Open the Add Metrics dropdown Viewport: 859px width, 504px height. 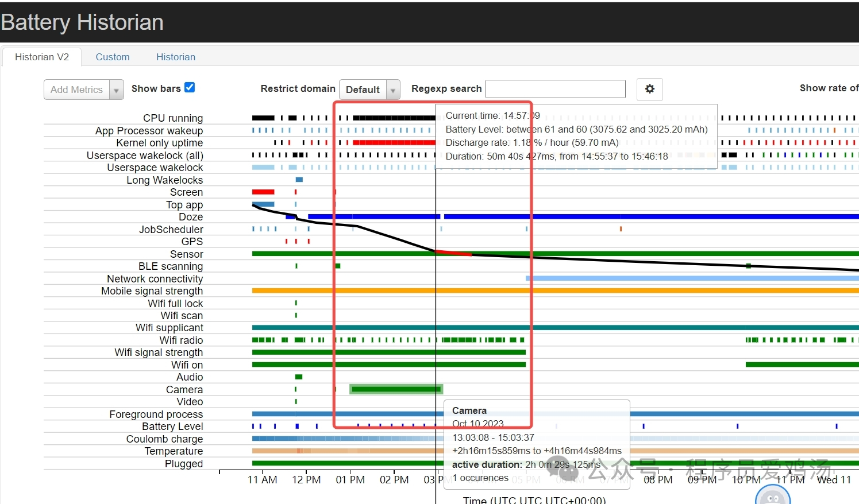click(x=84, y=90)
